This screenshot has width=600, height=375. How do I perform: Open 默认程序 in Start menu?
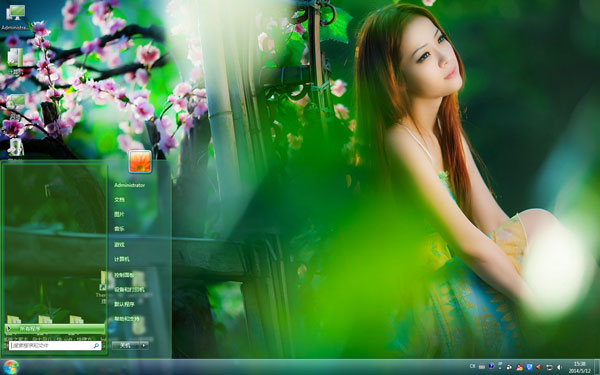coord(124,304)
